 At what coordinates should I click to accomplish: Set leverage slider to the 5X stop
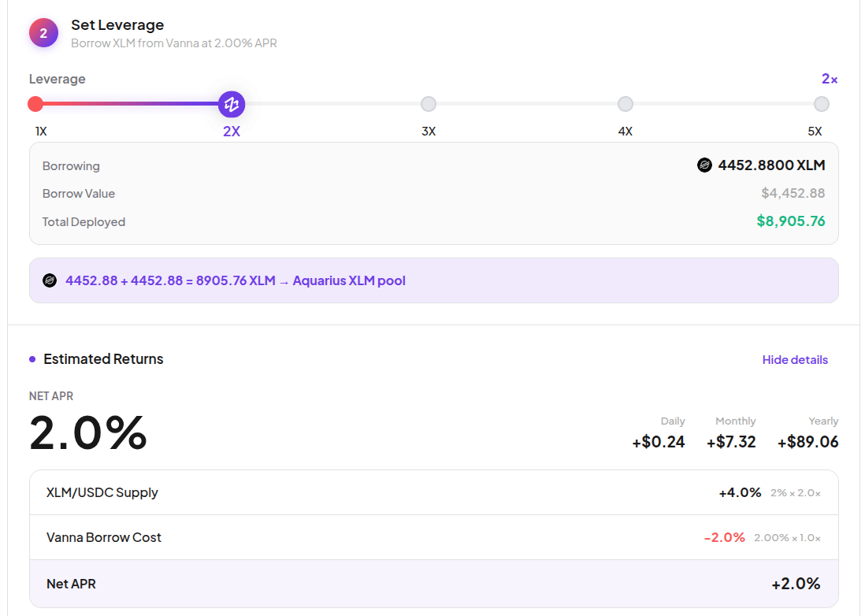(x=822, y=104)
